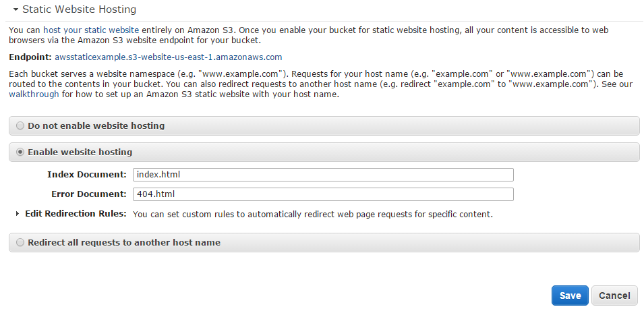Click the 'Index Document:' field label
Viewport: 644px width, 309px height.
[x=87, y=175]
